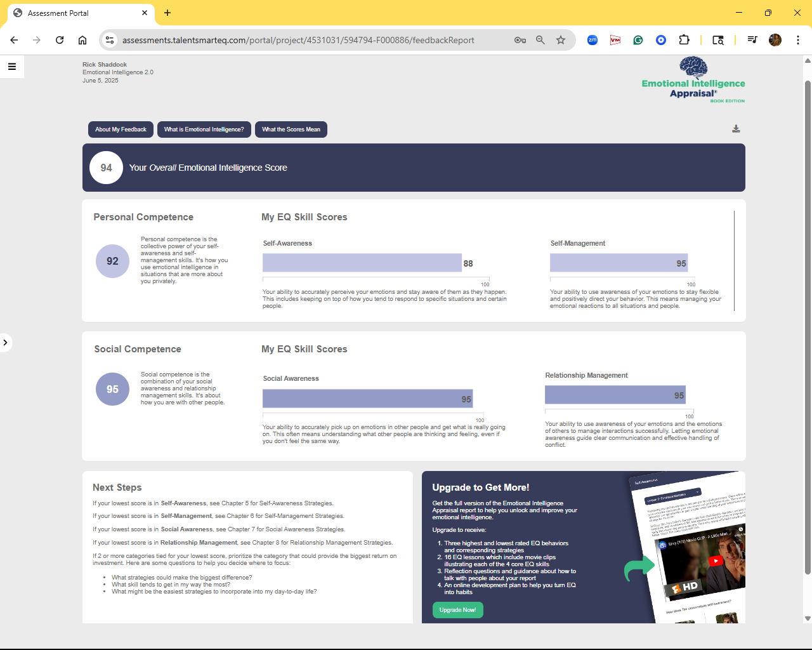Open What the Scores Mean
Image resolution: width=812 pixels, height=650 pixels.
291,129
